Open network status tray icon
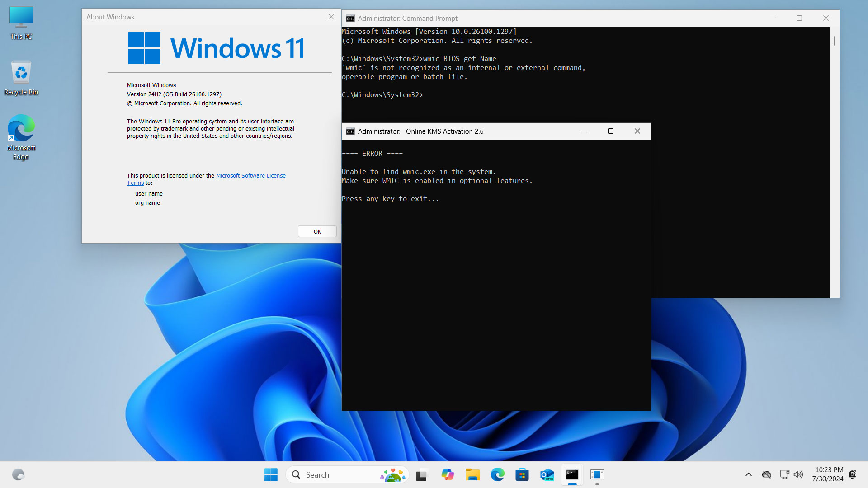Screen dimensions: 868x488 pyautogui.click(x=784, y=474)
